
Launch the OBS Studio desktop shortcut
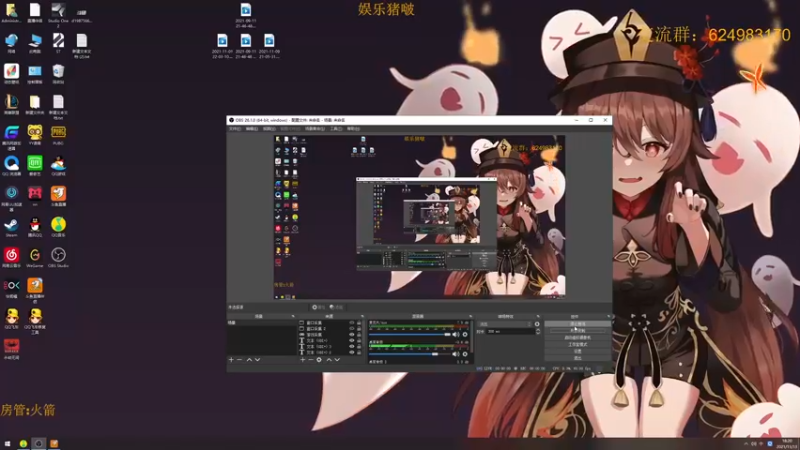(x=58, y=258)
